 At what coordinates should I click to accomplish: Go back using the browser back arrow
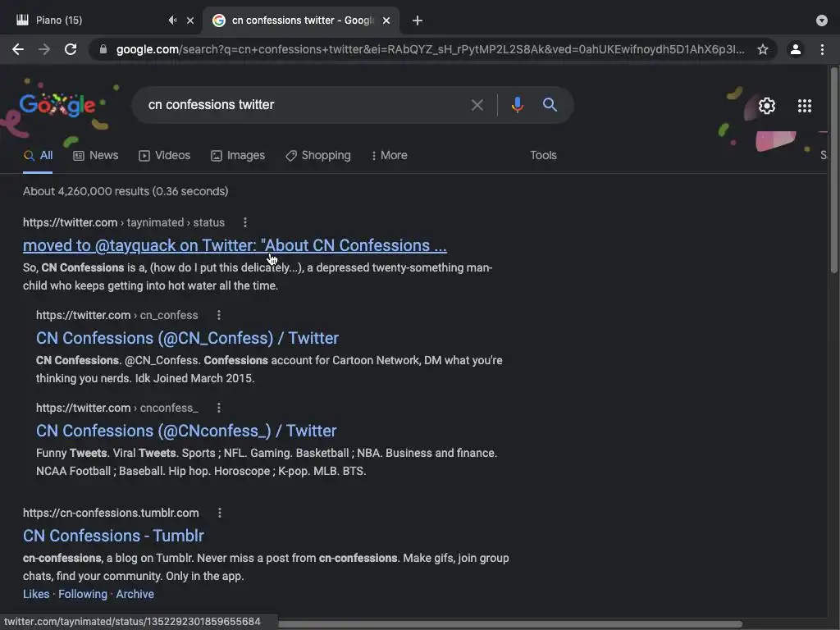click(x=18, y=49)
